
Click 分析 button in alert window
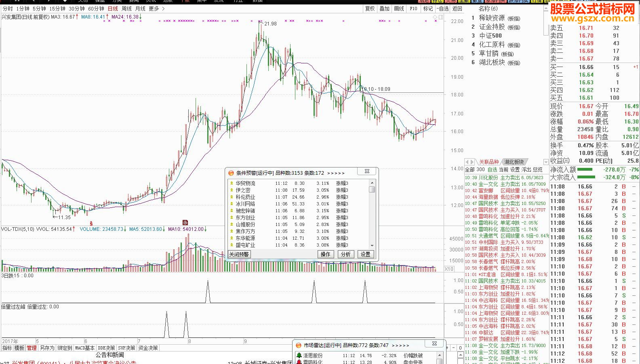[x=346, y=254]
